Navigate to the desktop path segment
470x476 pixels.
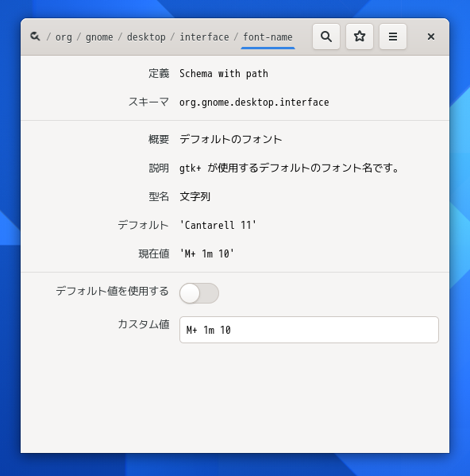[x=146, y=37]
